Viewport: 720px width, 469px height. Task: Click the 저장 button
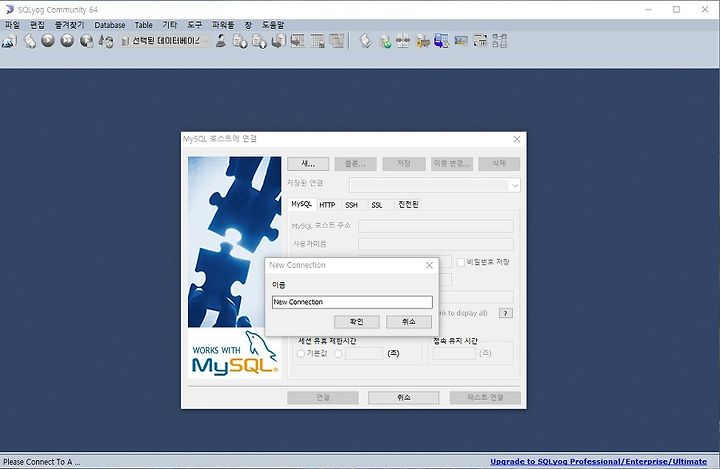click(x=404, y=164)
